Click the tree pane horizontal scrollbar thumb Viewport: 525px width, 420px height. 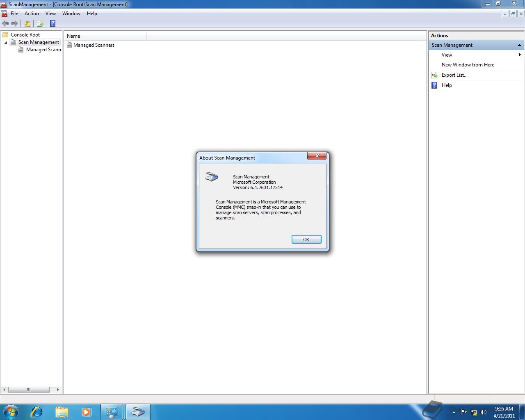point(29,390)
